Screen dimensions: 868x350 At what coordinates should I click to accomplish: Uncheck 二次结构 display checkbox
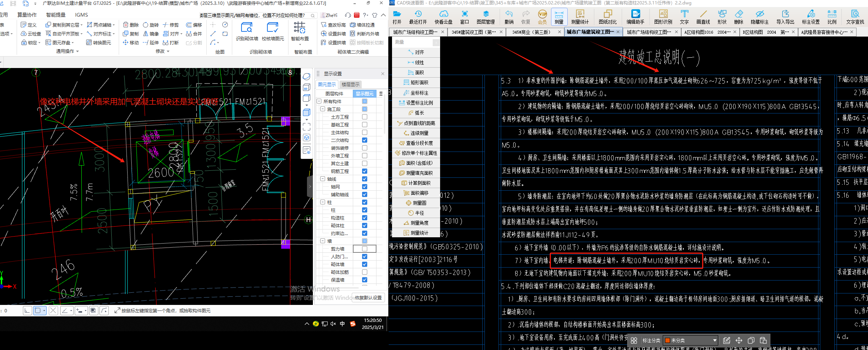point(365,140)
